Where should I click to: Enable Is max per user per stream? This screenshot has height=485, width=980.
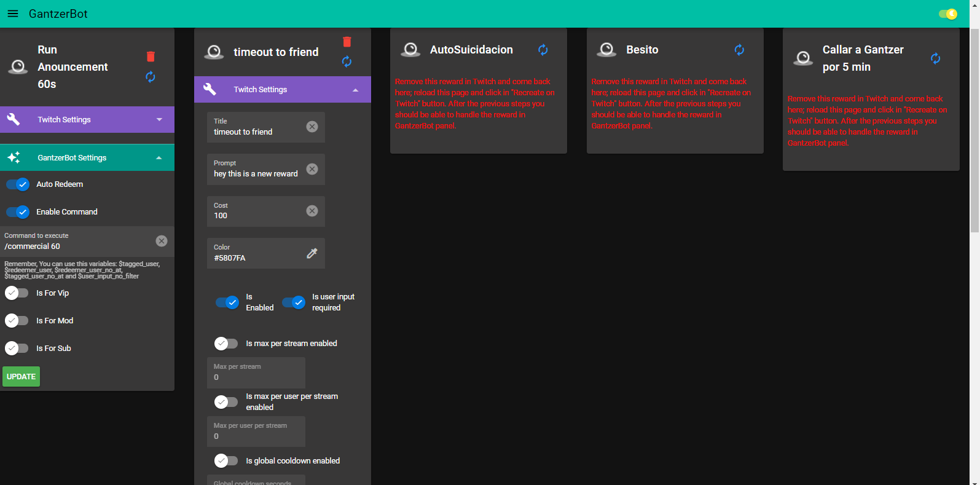coord(226,402)
